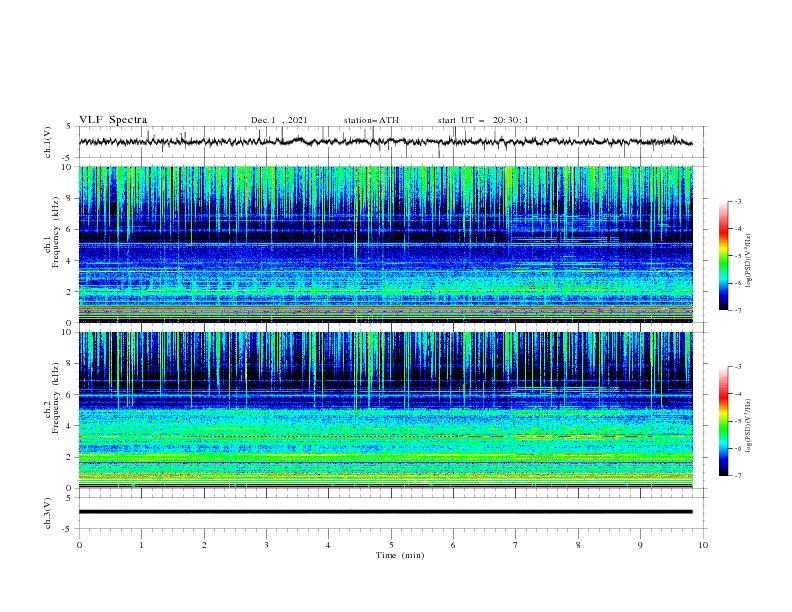This screenshot has width=792, height=612.
Task: Click time axis tick label "9"
Action: click(640, 545)
